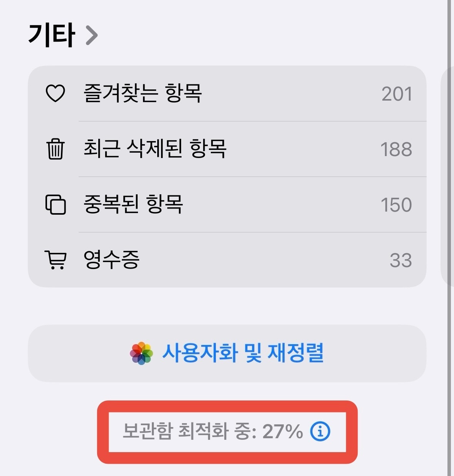The image size is (454, 476).
Task: Tap the shopping cart receipts icon
Action: click(x=55, y=259)
